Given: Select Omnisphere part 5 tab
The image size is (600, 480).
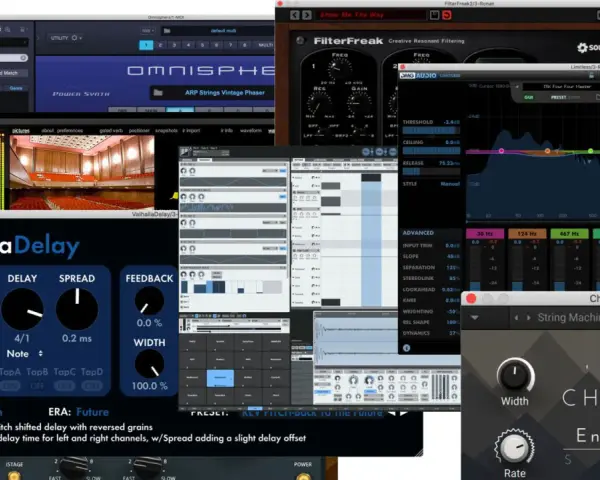Looking at the screenshot, I should [x=202, y=45].
